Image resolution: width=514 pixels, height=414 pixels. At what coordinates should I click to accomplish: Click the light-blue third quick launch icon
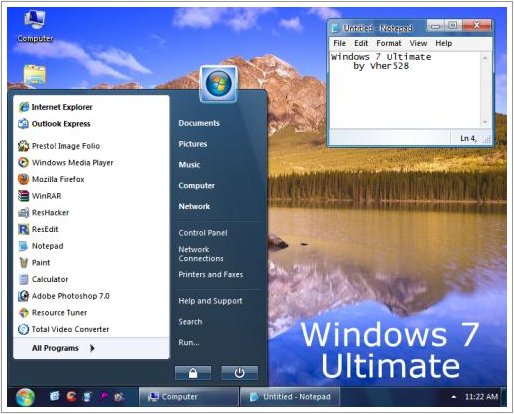(87, 396)
